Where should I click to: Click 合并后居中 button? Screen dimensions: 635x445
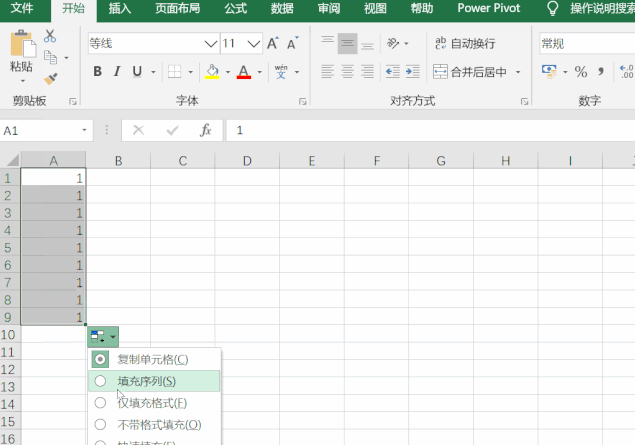point(470,72)
